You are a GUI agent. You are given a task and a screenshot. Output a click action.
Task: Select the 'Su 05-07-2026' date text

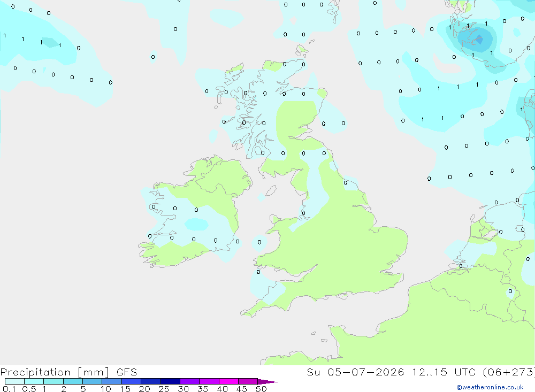(356, 372)
